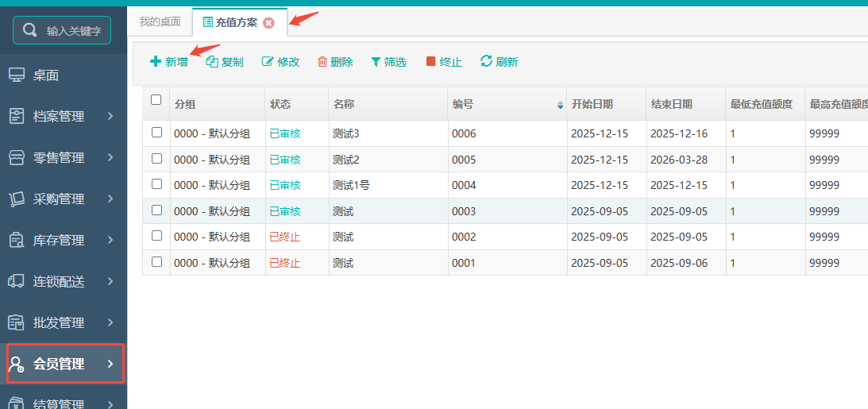Expand the 库存管理 submenu chevron
Viewport: 868px width, 409px height.
(x=110, y=240)
